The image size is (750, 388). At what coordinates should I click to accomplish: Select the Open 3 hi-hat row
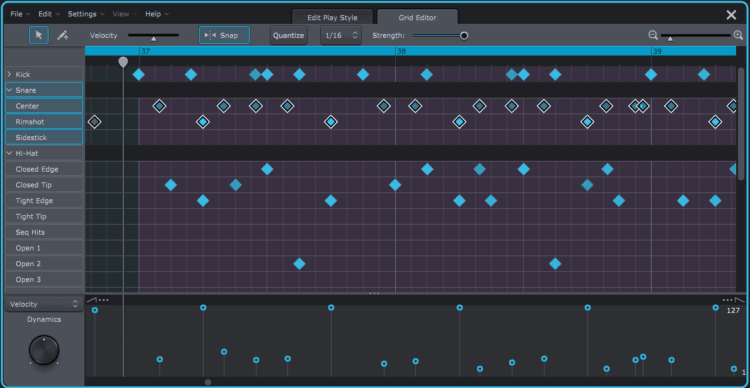[44, 279]
